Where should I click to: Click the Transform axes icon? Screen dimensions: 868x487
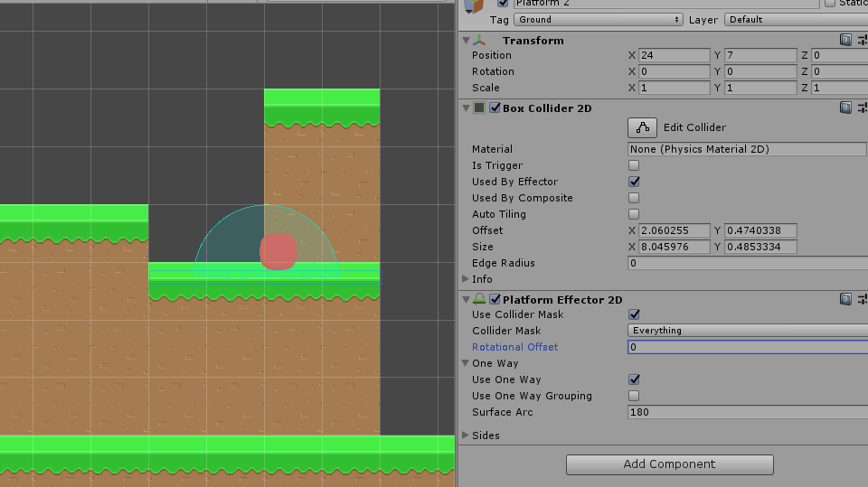click(480, 40)
